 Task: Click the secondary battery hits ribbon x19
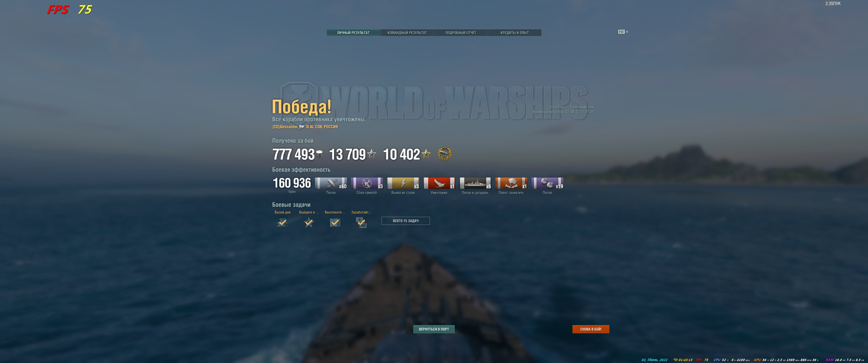(x=547, y=183)
